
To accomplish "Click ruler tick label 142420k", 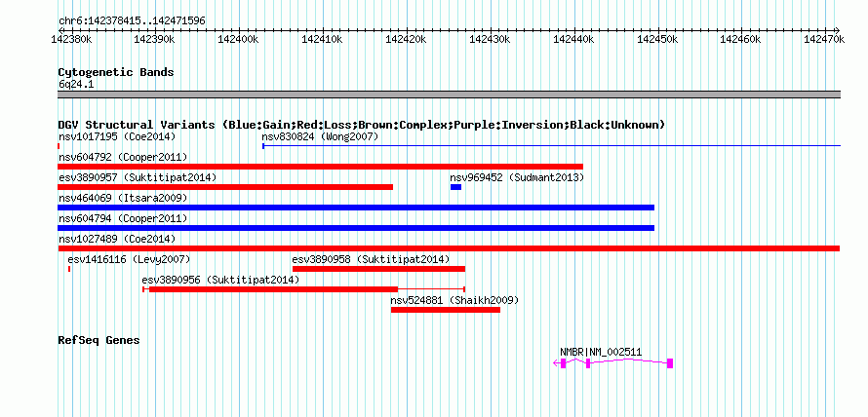I will [x=406, y=39].
